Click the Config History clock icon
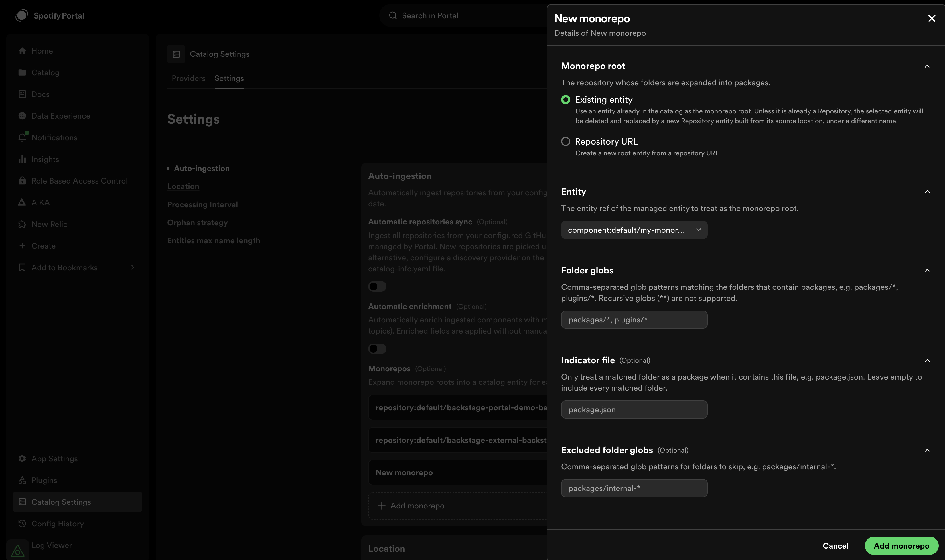Image resolution: width=945 pixels, height=560 pixels. pos(22,524)
